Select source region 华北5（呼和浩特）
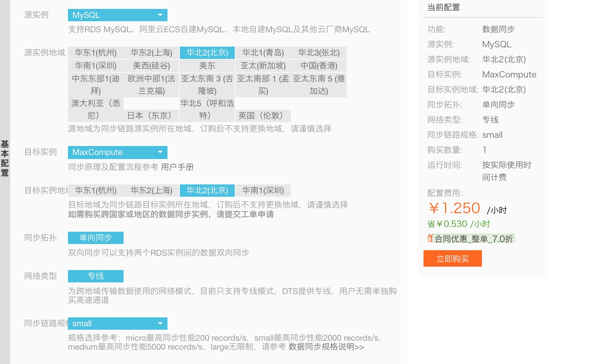This screenshot has width=602, height=364. pyautogui.click(x=207, y=109)
